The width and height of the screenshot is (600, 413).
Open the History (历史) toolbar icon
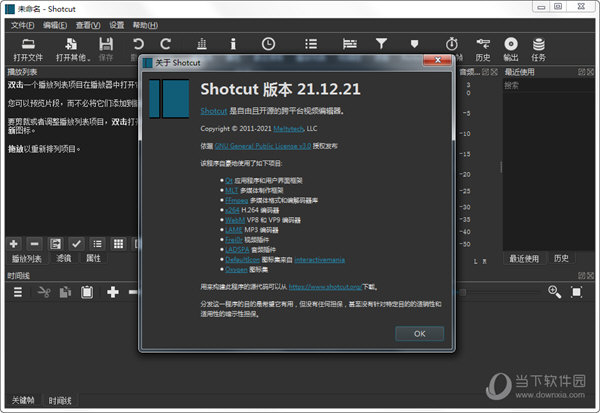point(483,44)
